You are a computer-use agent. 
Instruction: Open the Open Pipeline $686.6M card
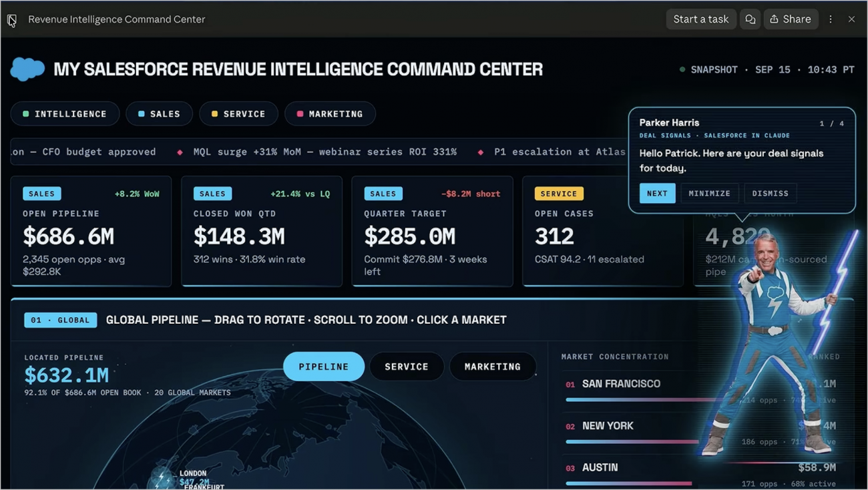click(x=91, y=231)
